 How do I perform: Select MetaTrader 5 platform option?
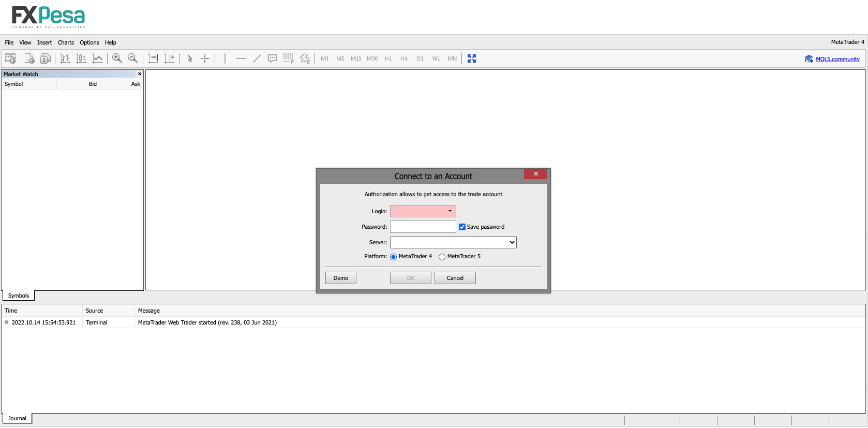442,257
